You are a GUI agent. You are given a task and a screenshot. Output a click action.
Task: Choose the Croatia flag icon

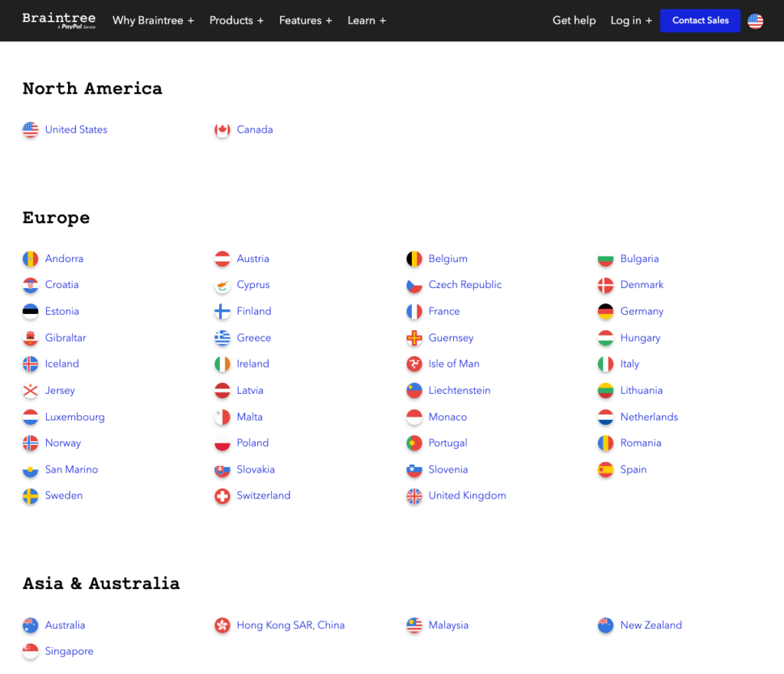(31, 285)
